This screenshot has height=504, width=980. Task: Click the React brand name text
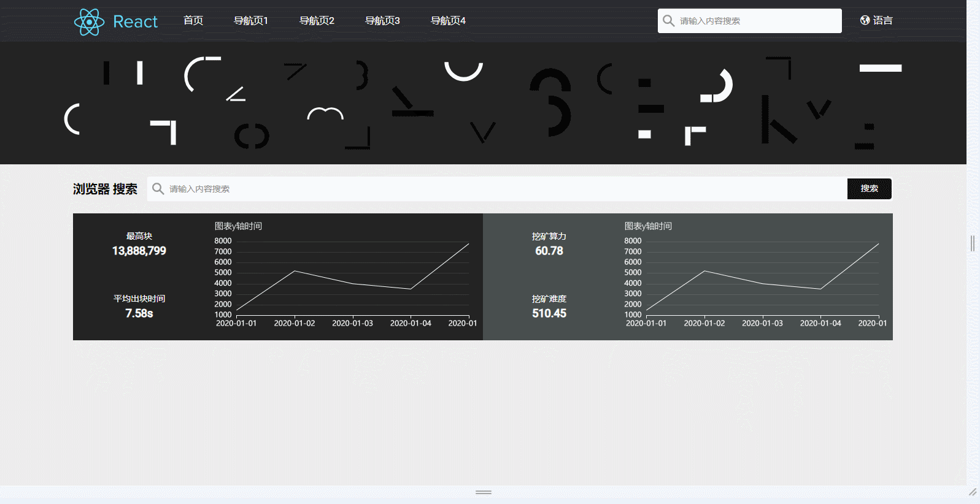[136, 22]
